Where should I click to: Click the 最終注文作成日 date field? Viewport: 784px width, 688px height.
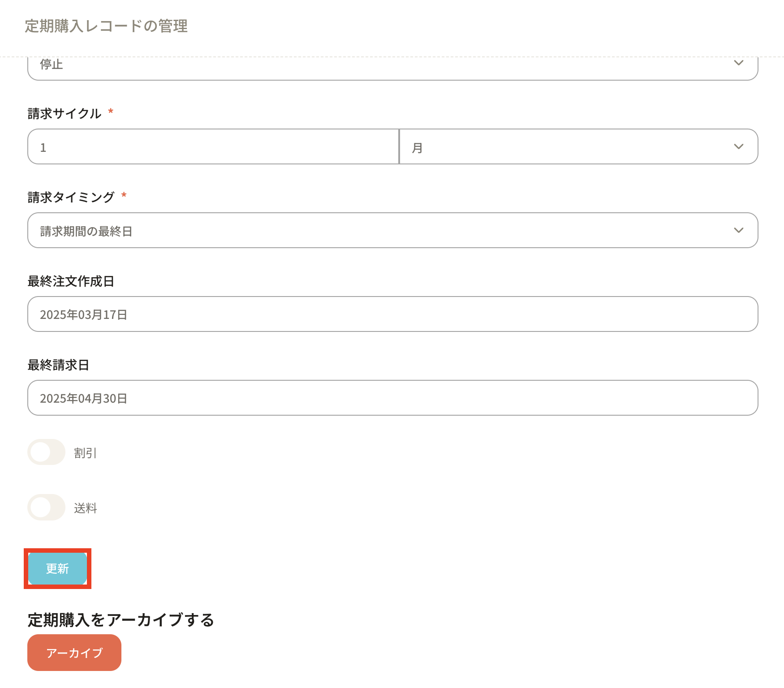point(392,314)
